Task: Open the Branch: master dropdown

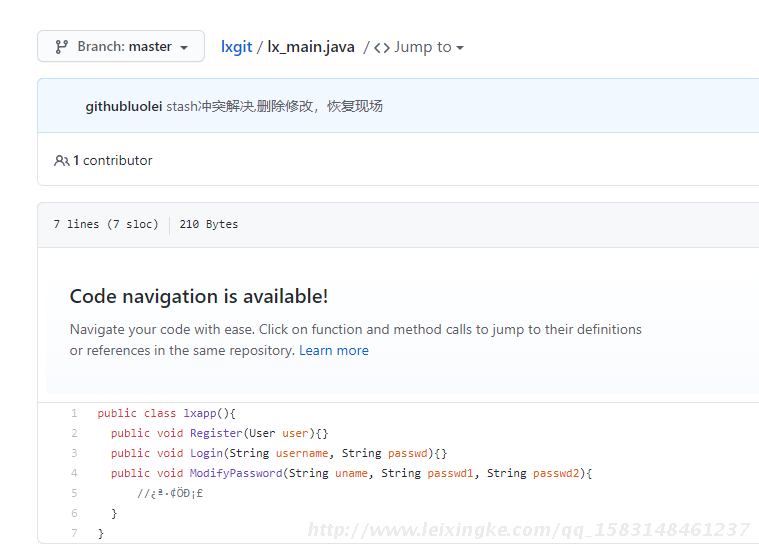Action: (x=121, y=46)
